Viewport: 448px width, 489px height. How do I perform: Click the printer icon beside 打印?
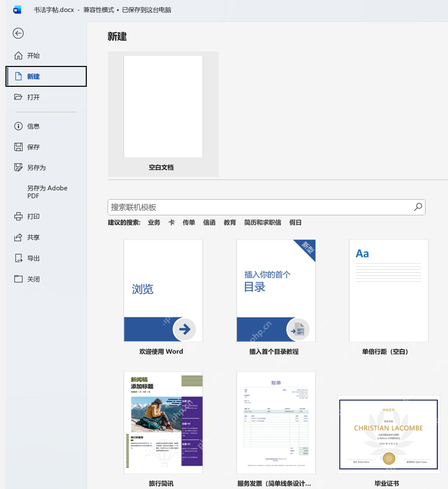tap(18, 216)
